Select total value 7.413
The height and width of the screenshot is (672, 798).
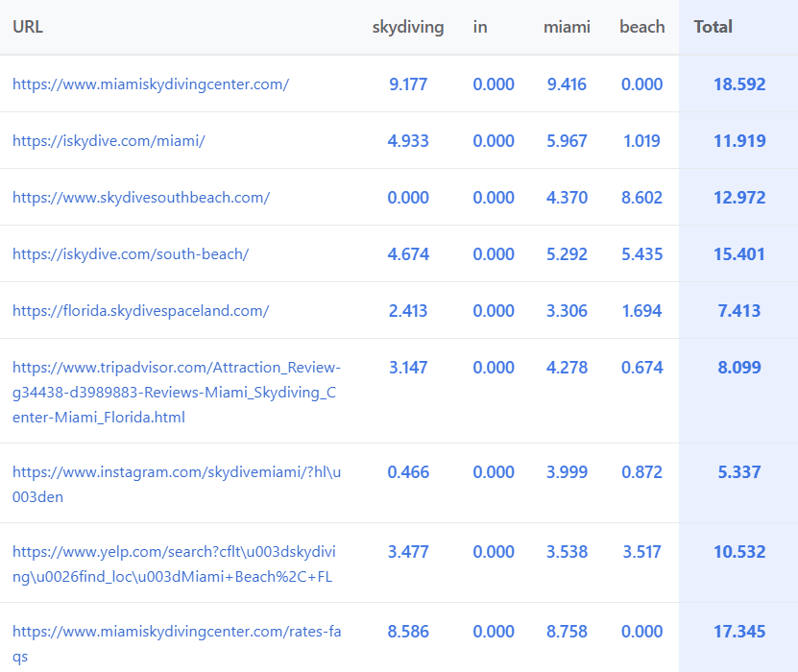pyautogui.click(x=739, y=310)
